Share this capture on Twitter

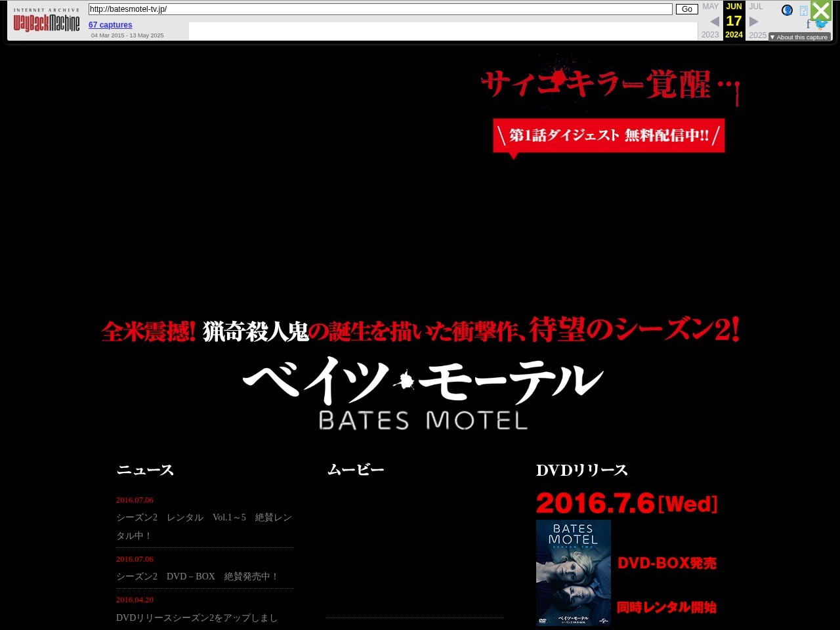[821, 24]
